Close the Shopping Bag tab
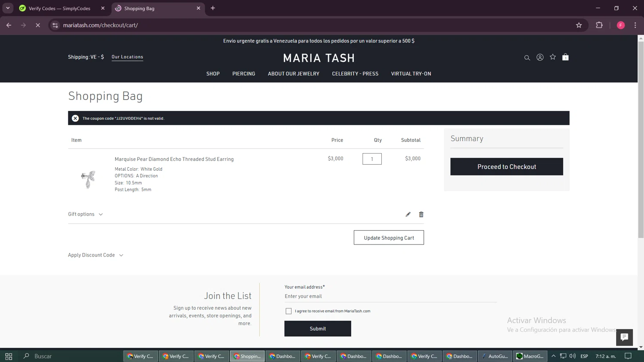This screenshot has height=362, width=644. pyautogui.click(x=198, y=8)
